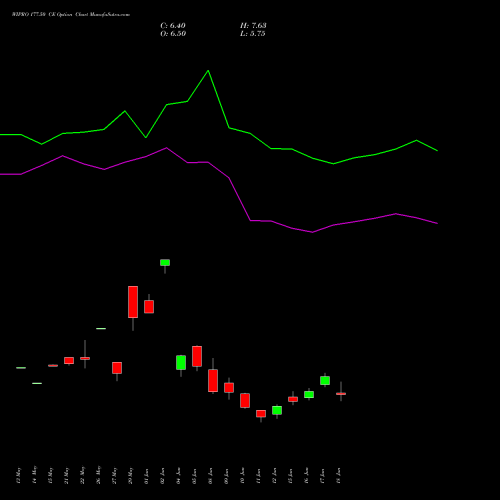Click the '02 Jun' date label on axis
Viewport: 500px width, 500px height.
click(163, 476)
